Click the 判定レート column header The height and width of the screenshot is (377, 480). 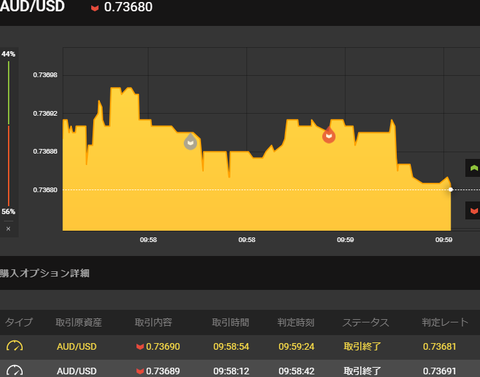(x=445, y=322)
